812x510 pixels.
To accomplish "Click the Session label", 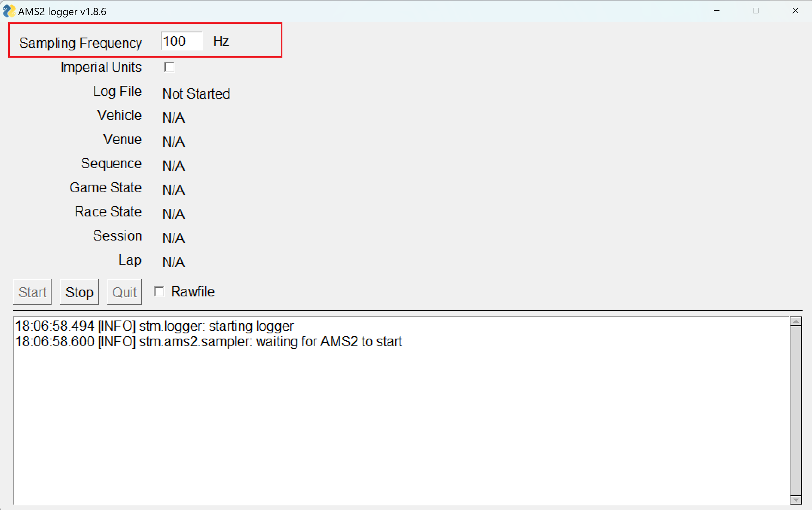I will coord(118,236).
